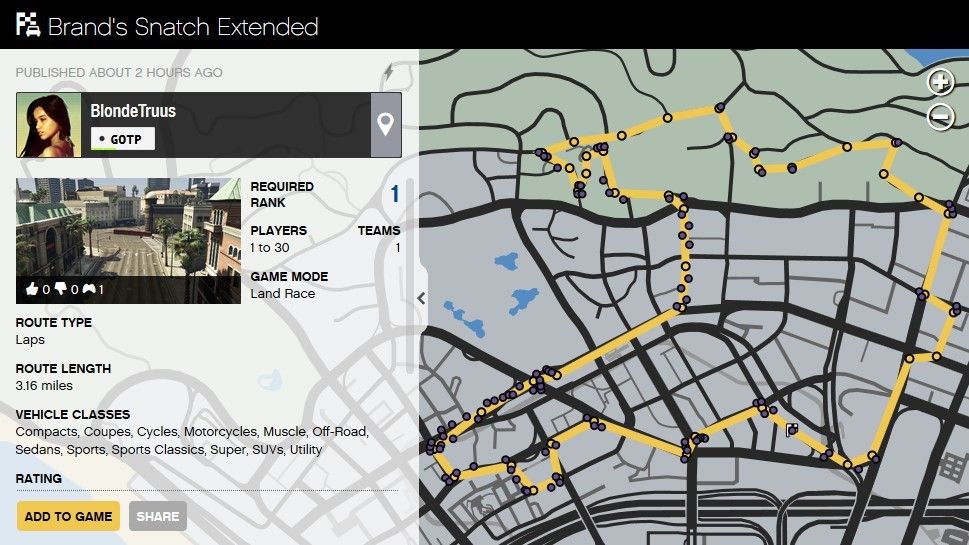Click the 1 to 30 players value

269,248
